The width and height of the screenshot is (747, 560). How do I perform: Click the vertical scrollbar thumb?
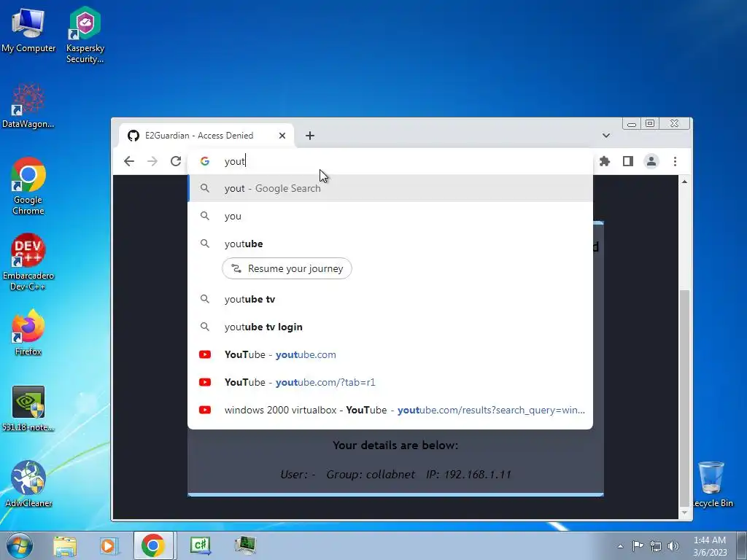[x=684, y=398]
